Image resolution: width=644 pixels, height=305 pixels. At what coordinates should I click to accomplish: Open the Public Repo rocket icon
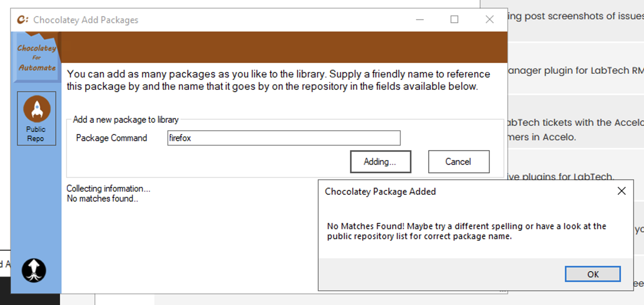(36, 118)
